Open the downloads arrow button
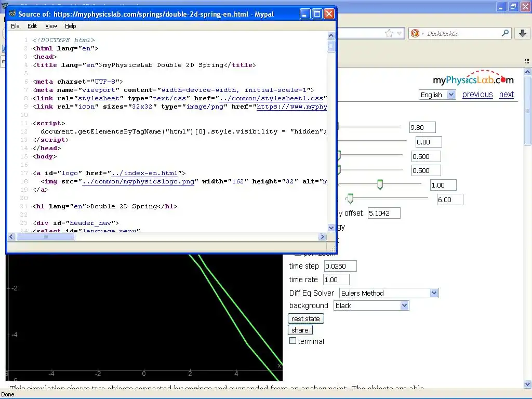Viewport: 532px width, 399px height. 523,33
